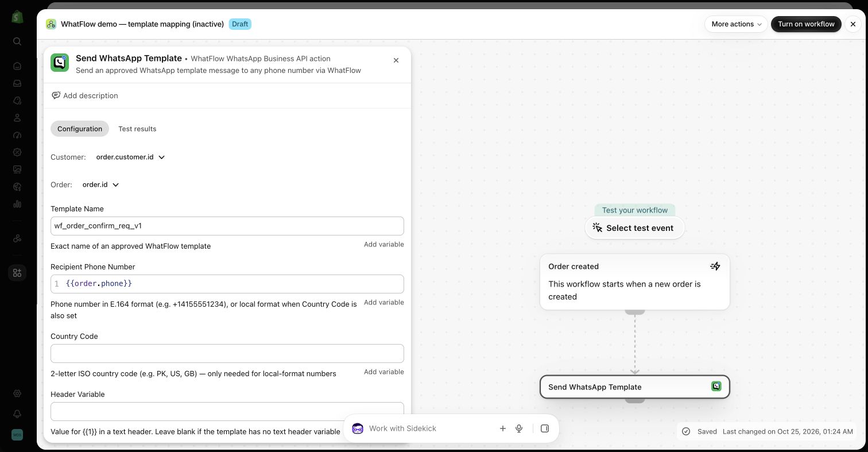The height and width of the screenshot is (452, 868).
Task: Click Exact name of an approved WhatFlow template
Action: [130, 246]
